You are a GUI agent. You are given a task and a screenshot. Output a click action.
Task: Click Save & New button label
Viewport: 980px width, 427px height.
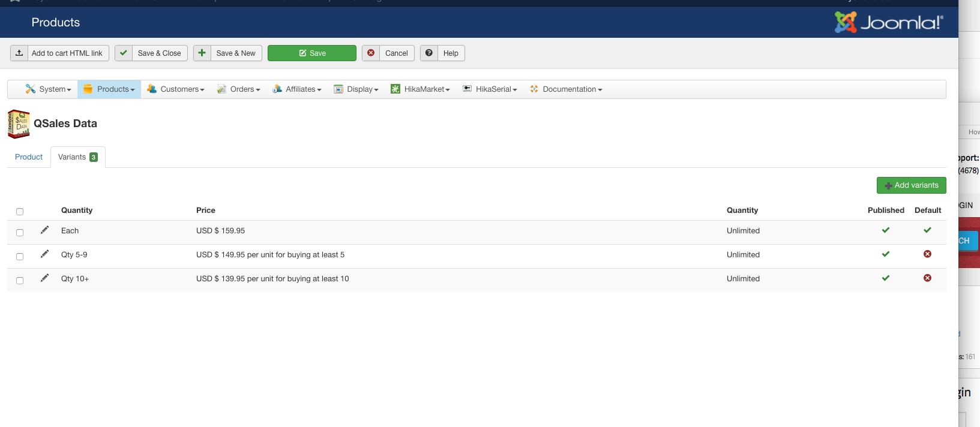[236, 53]
